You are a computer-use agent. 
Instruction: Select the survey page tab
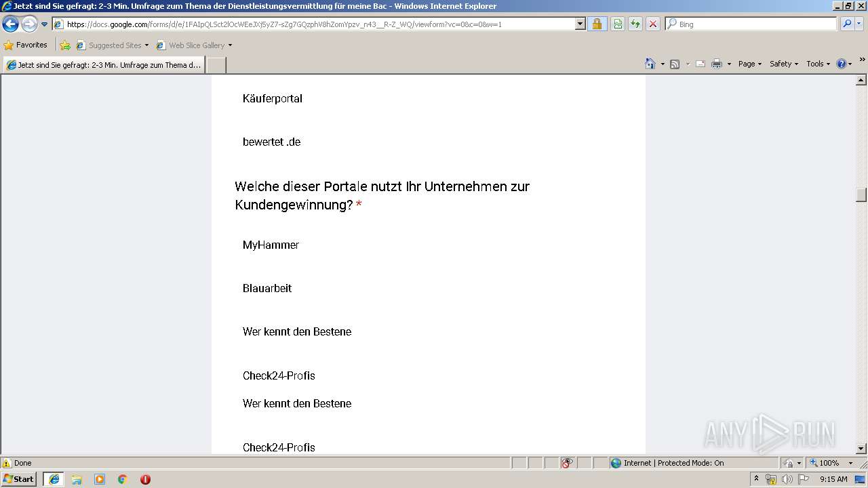click(104, 65)
